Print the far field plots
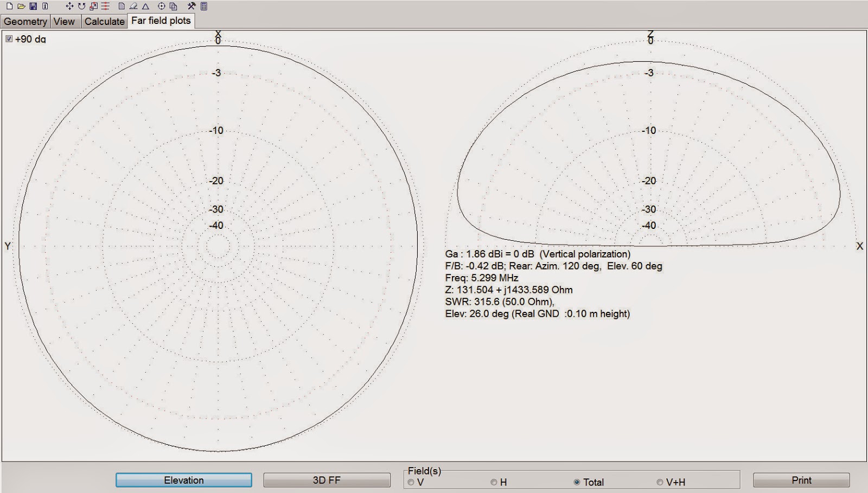 (x=801, y=480)
